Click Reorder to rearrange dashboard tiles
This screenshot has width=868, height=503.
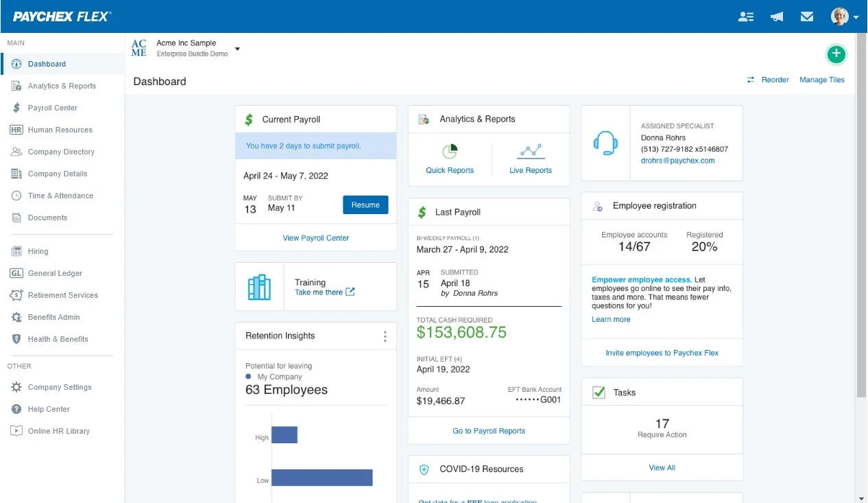pyautogui.click(x=773, y=80)
